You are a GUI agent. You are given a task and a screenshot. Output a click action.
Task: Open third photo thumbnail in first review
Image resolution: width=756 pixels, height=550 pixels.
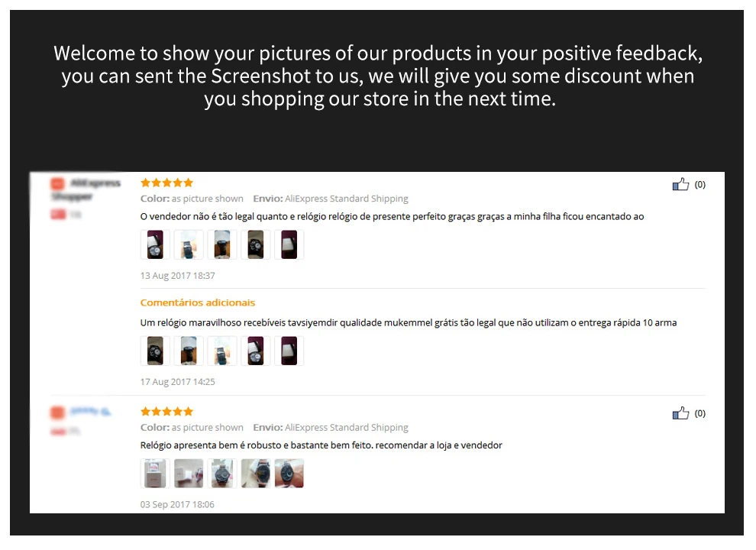[222, 244]
